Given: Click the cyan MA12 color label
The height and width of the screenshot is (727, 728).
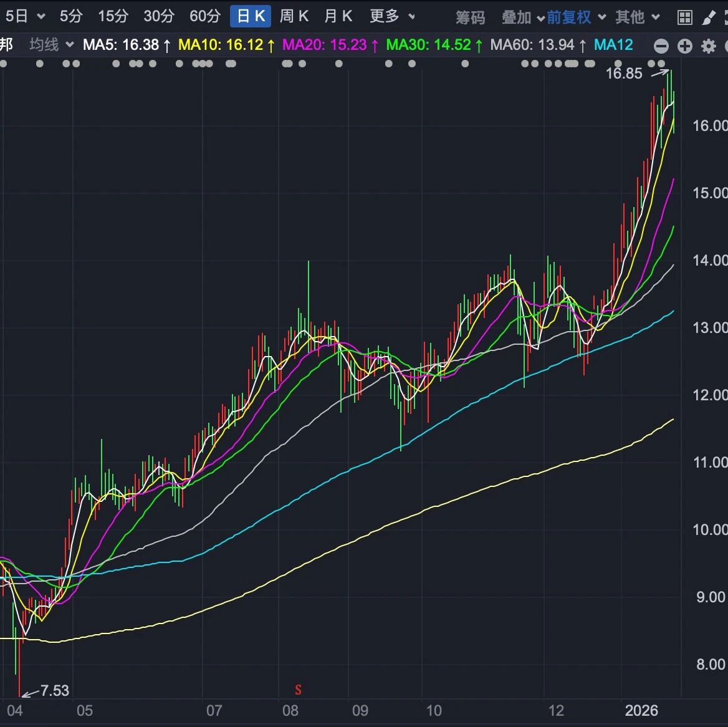Looking at the screenshot, I should pyautogui.click(x=613, y=45).
